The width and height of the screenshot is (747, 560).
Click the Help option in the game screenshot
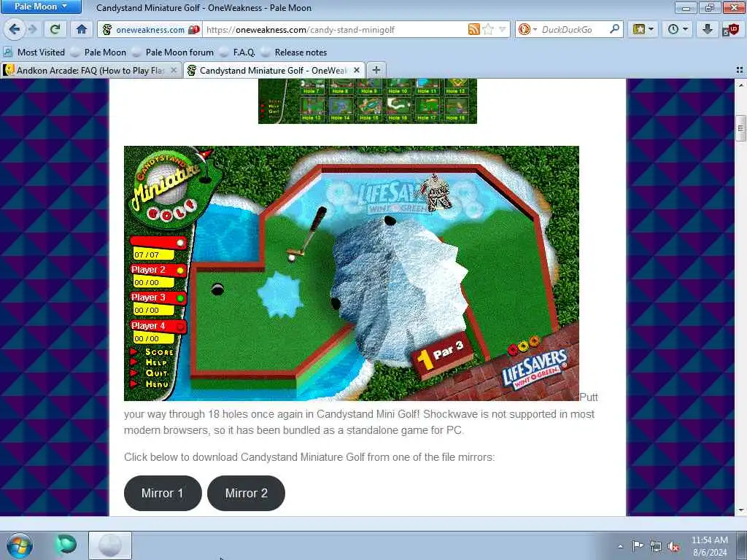(x=156, y=362)
